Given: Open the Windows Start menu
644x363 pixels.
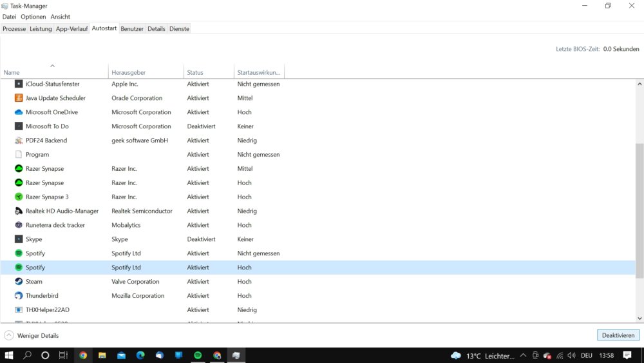Looking at the screenshot, I should pyautogui.click(x=8, y=355).
